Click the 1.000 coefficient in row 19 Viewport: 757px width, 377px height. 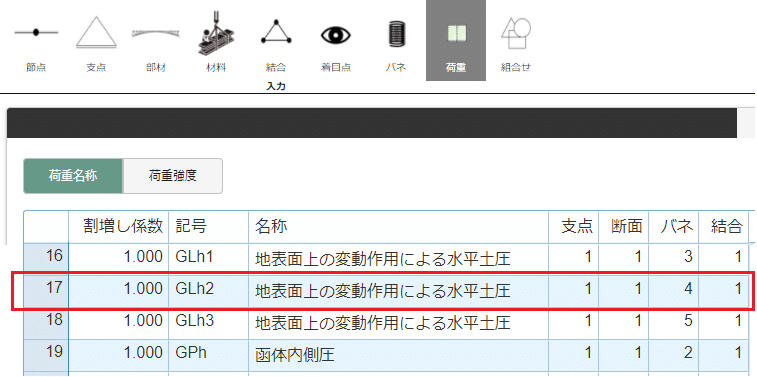pos(119,355)
